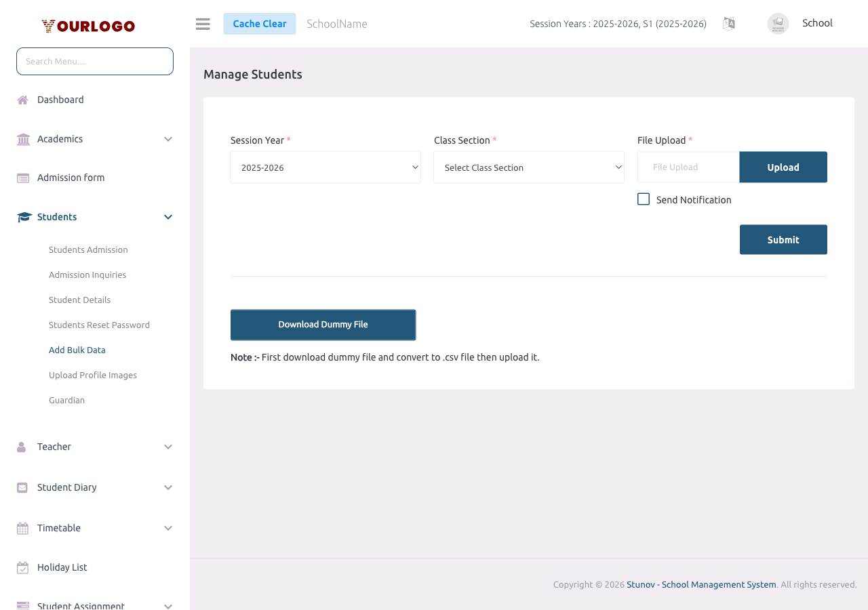
Task: Select the Teacher person icon
Action: click(x=22, y=446)
